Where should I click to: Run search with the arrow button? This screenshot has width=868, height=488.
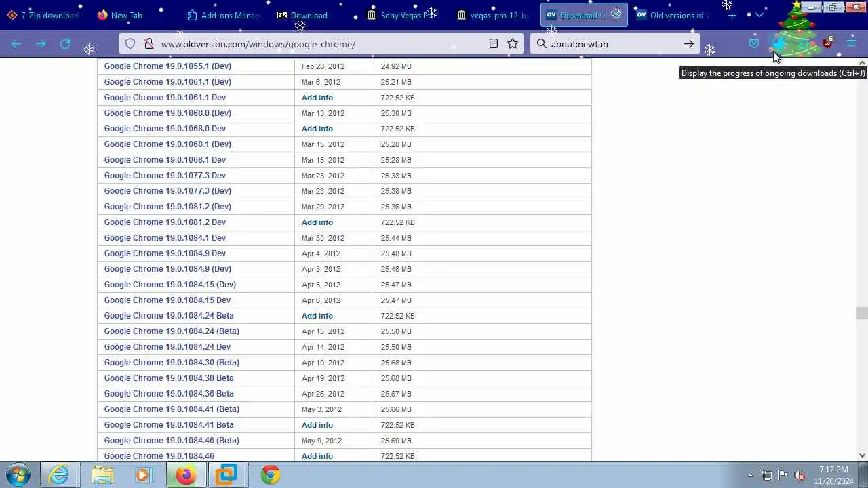[x=689, y=44]
